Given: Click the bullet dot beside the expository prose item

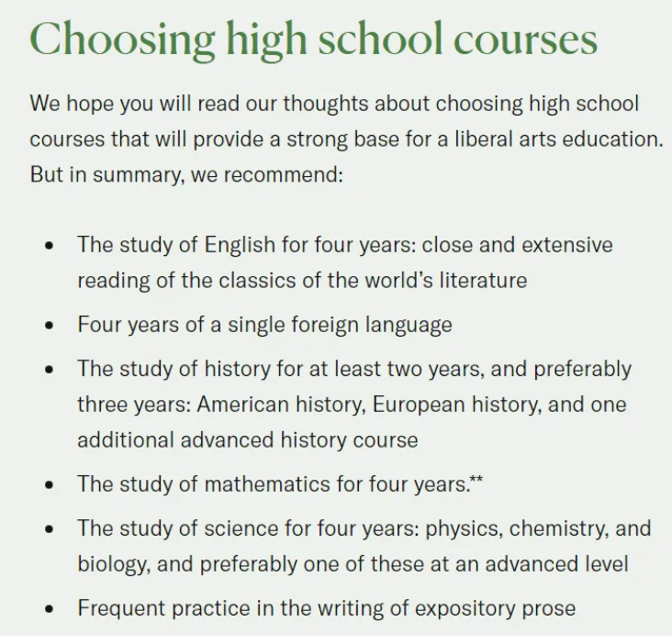Looking at the screenshot, I should (x=48, y=608).
